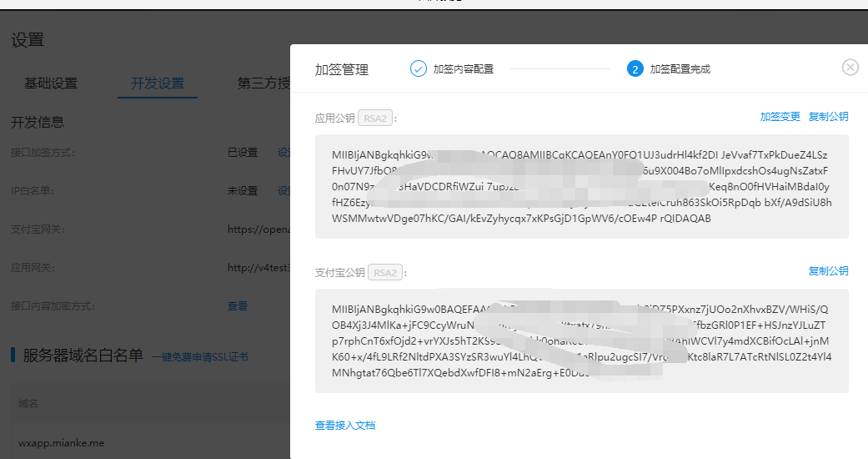The height and width of the screenshot is (459, 868).
Task: Click the 开发信息 section heading
Action: [x=38, y=122]
